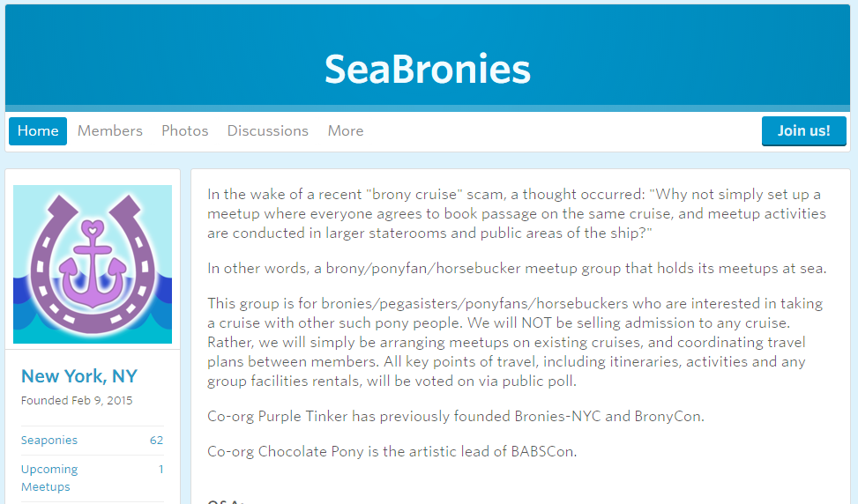Click the SeaBronies group title
Viewport: 858px width, 504px height.
click(x=428, y=69)
